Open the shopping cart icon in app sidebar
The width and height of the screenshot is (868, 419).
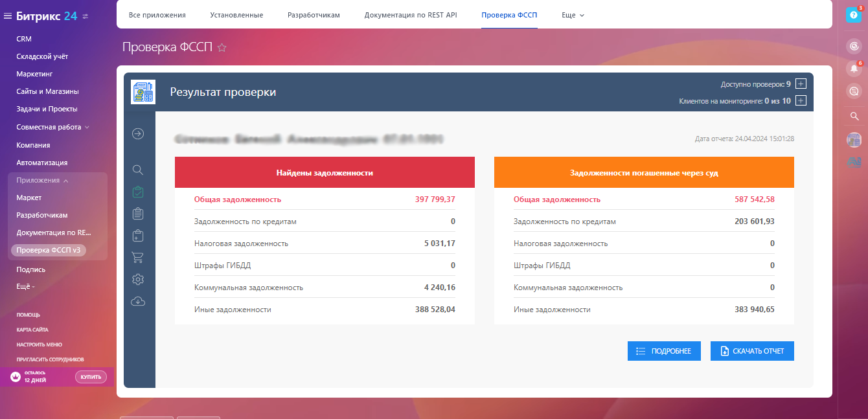[137, 257]
